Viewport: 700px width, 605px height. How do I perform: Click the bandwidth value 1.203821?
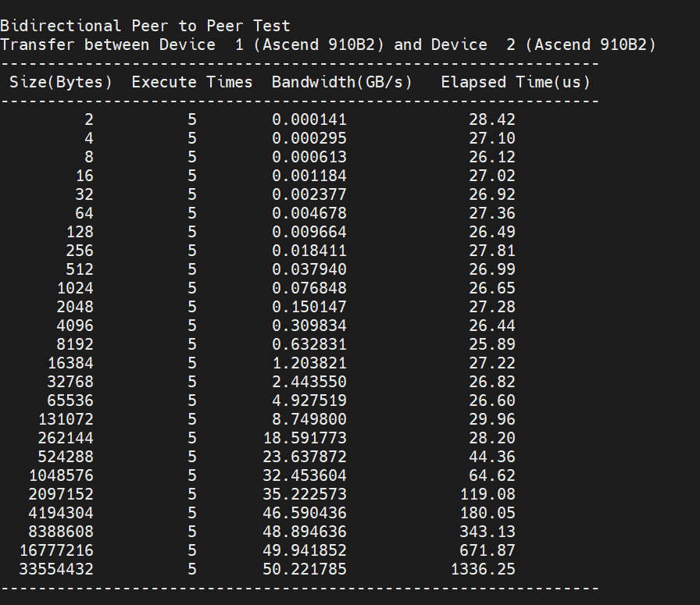tap(309, 363)
